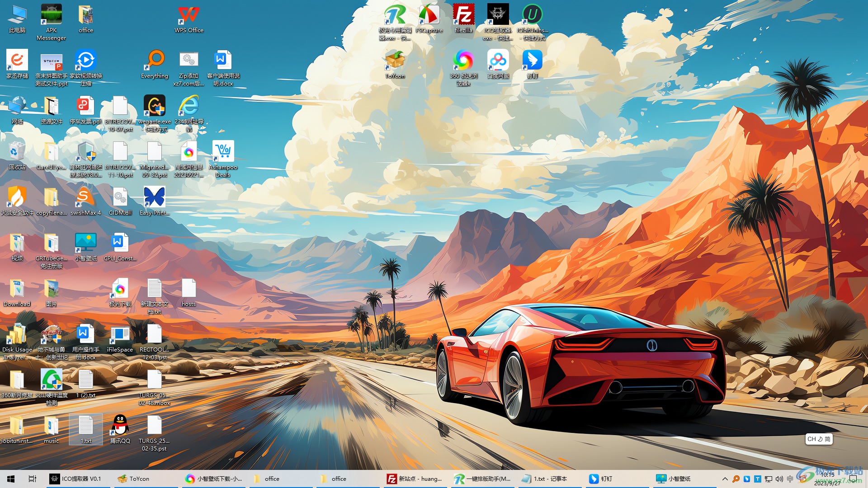This screenshot has height=488, width=868.
Task: Open the APK Messenger icon
Action: pos(51,22)
